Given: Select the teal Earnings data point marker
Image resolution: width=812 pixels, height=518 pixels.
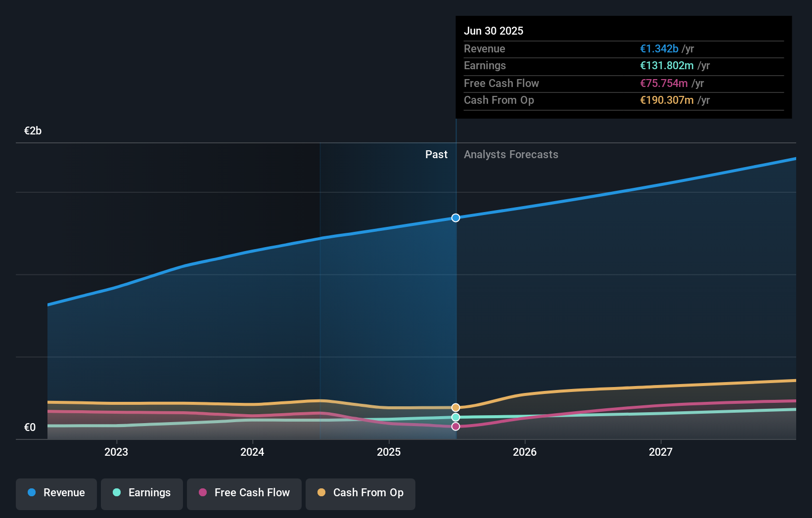Looking at the screenshot, I should pos(455,417).
